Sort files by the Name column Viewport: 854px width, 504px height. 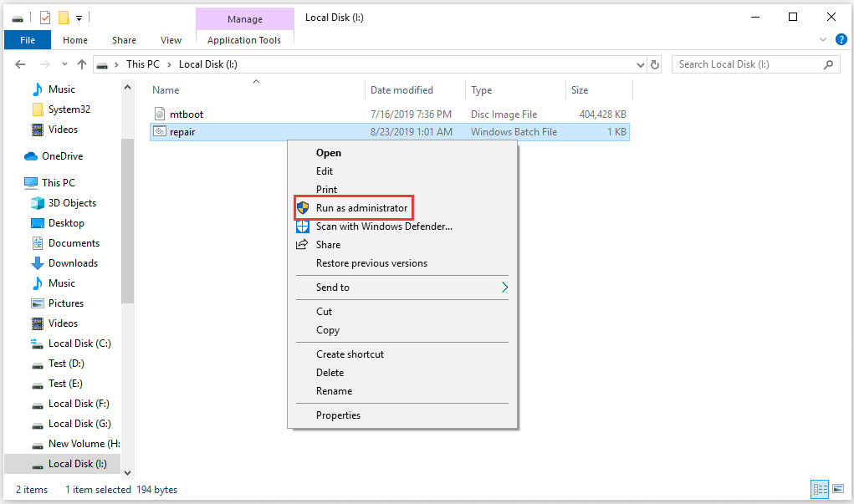tap(166, 90)
